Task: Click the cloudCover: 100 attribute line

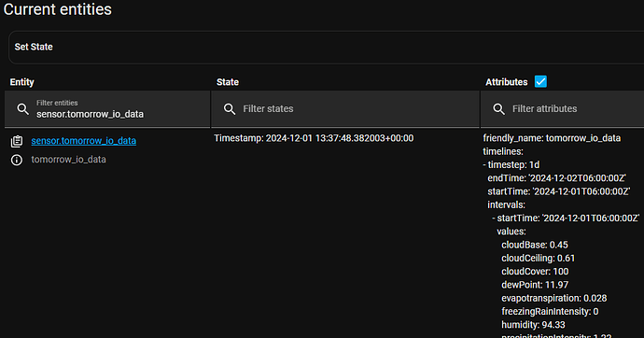Action: click(535, 272)
